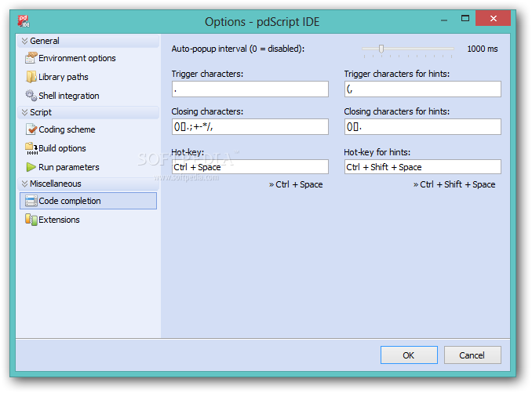Collapse the Miscellaneous section chevron
This screenshot has width=532, height=393.
point(24,184)
